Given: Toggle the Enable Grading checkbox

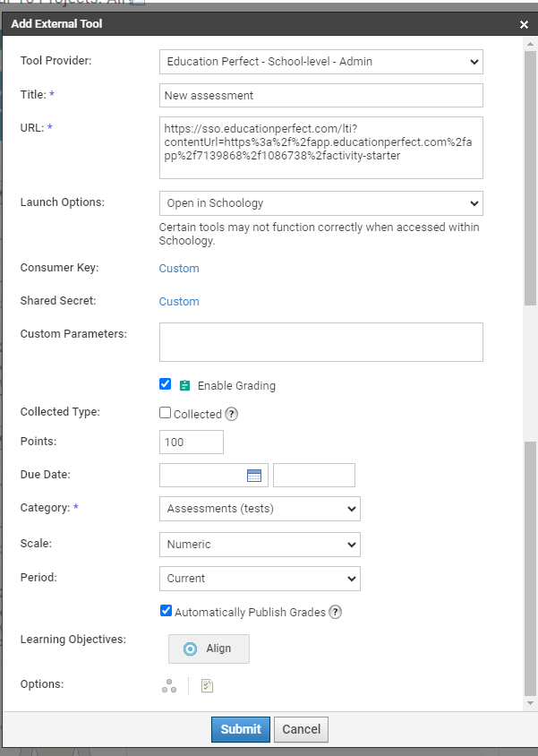Looking at the screenshot, I should point(166,383).
